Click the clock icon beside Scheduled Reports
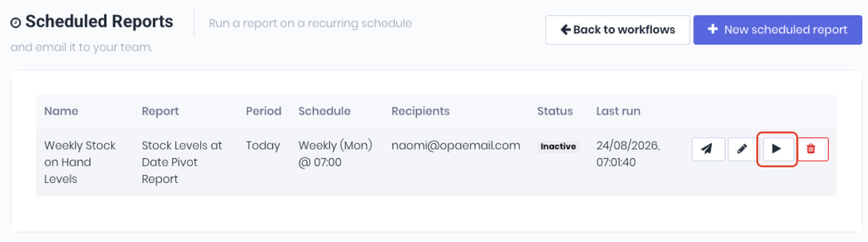 pyautogui.click(x=16, y=23)
